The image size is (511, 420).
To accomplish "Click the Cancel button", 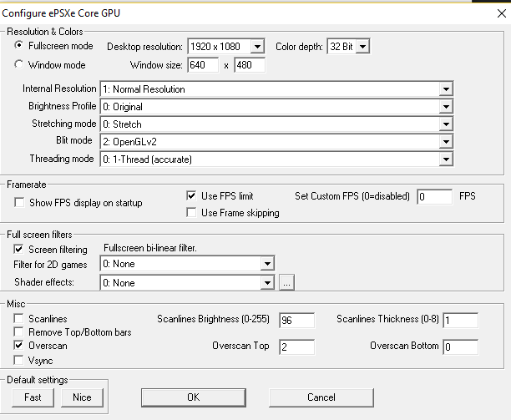I will [x=321, y=397].
